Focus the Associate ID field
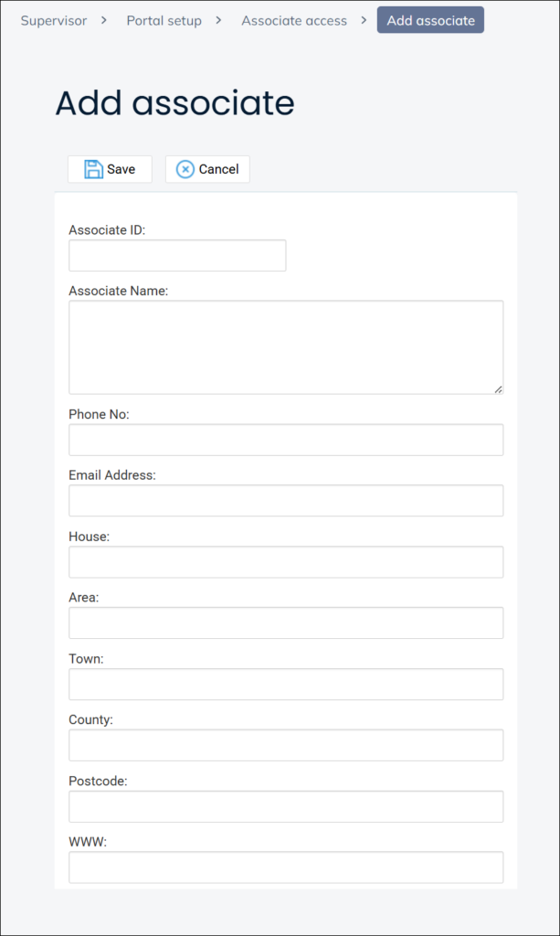This screenshot has width=560, height=936. click(x=177, y=256)
